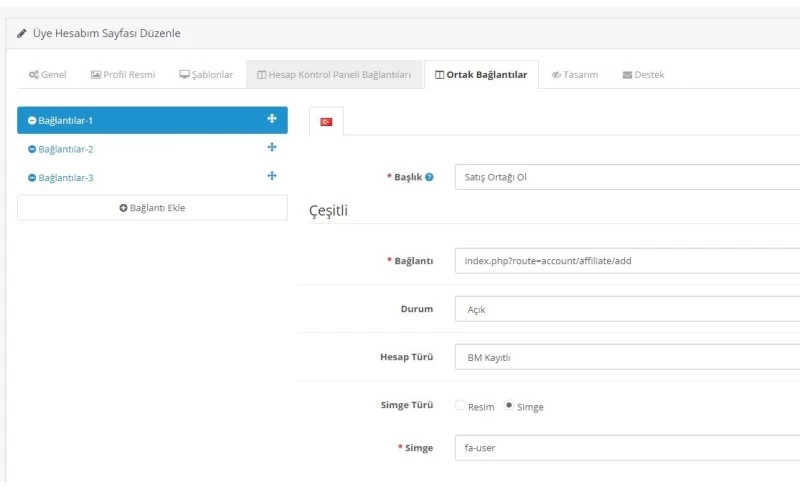Click the Simge Türü label
Image resolution: width=800 pixels, height=490 pixels.
[407, 405]
